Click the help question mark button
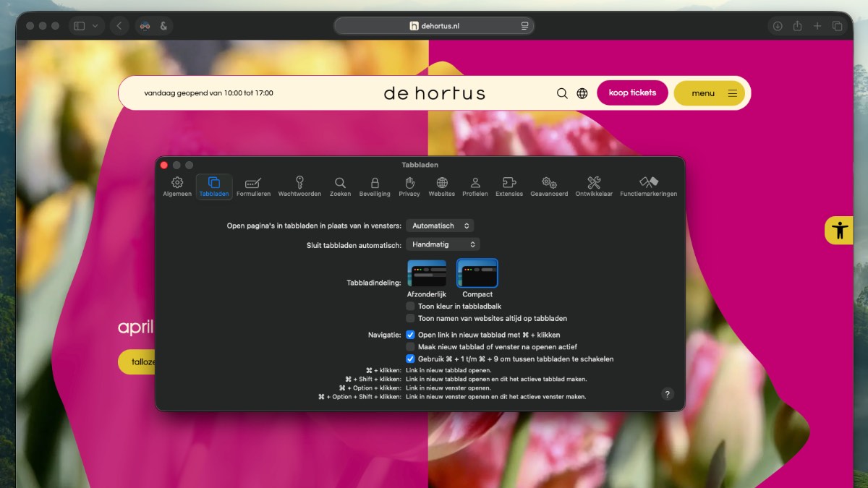The height and width of the screenshot is (488, 868). (x=667, y=393)
